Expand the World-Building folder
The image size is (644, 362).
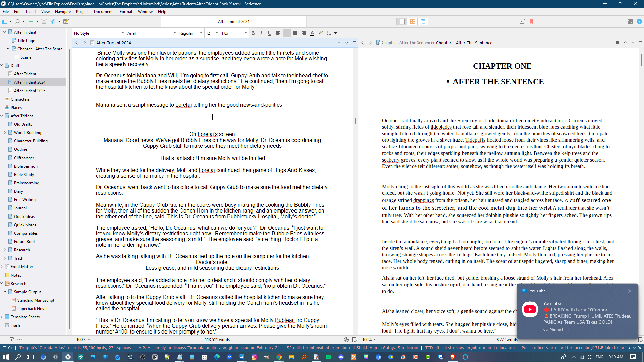(5, 133)
